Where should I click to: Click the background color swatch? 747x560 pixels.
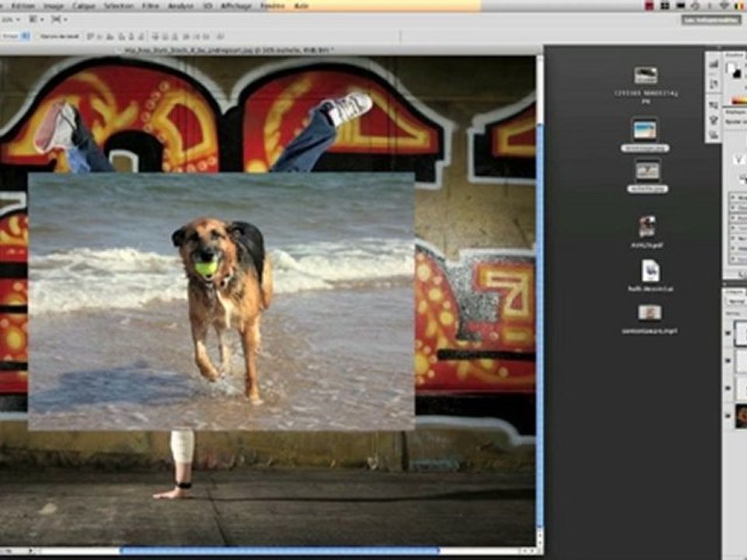click(x=738, y=74)
